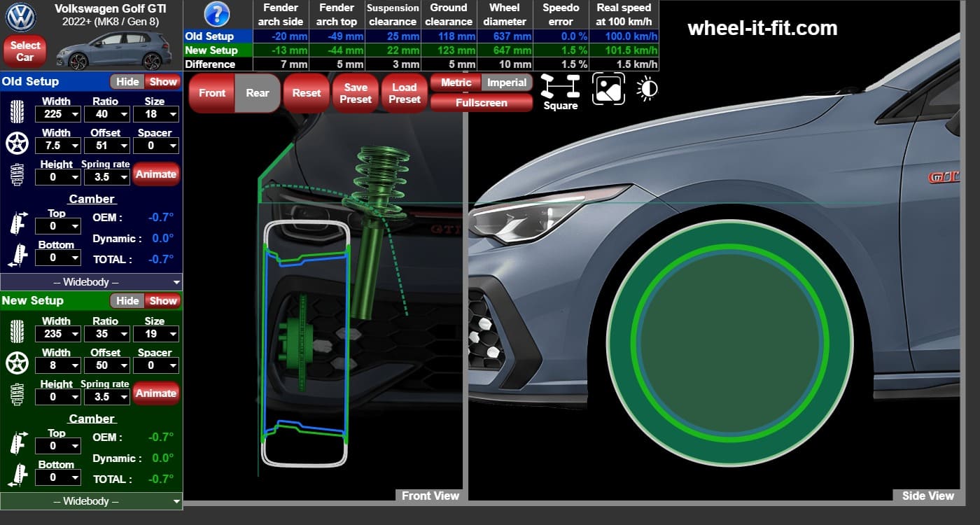Toggle the Square wheel setup icon
980x525 pixels.
[561, 92]
